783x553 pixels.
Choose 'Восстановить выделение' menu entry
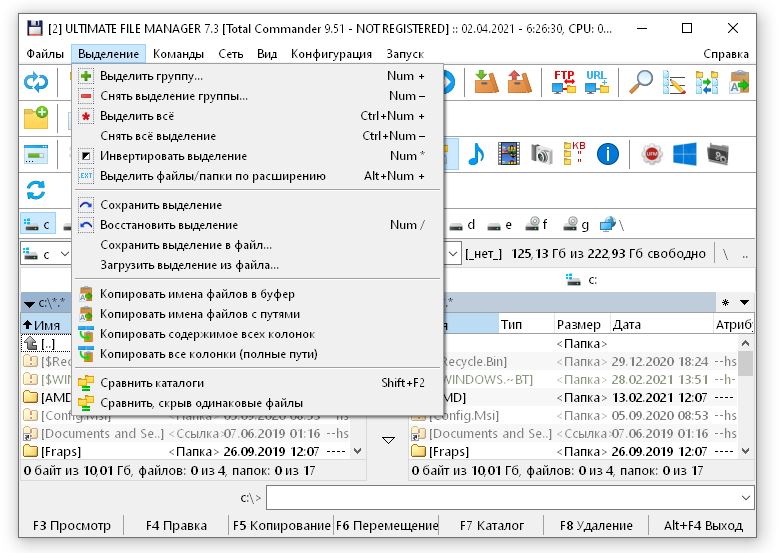click(x=258, y=225)
